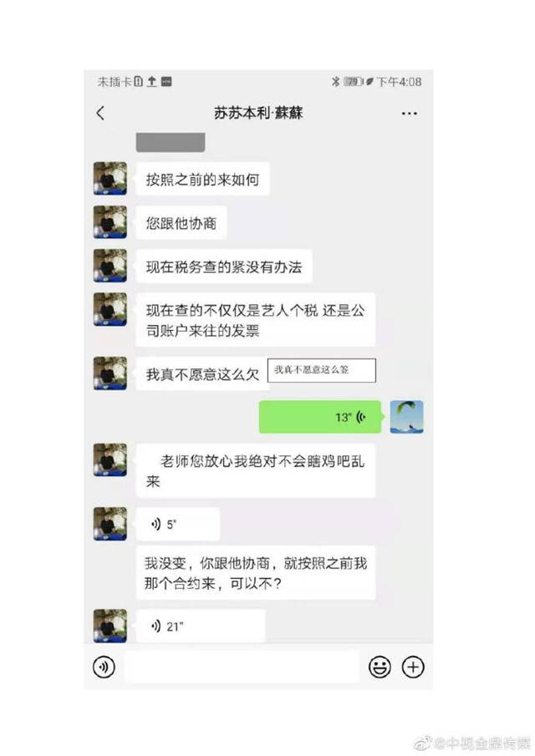
Task: Select message 我真不愿意这么欠
Action: [202, 374]
